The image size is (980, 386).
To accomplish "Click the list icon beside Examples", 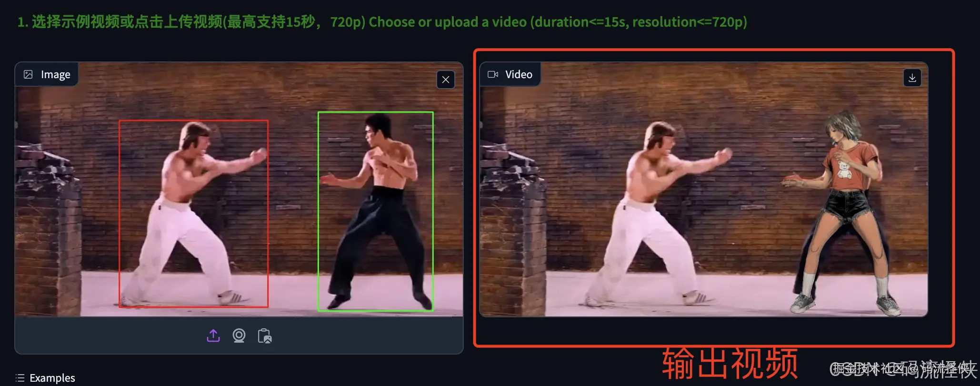I will [x=20, y=378].
